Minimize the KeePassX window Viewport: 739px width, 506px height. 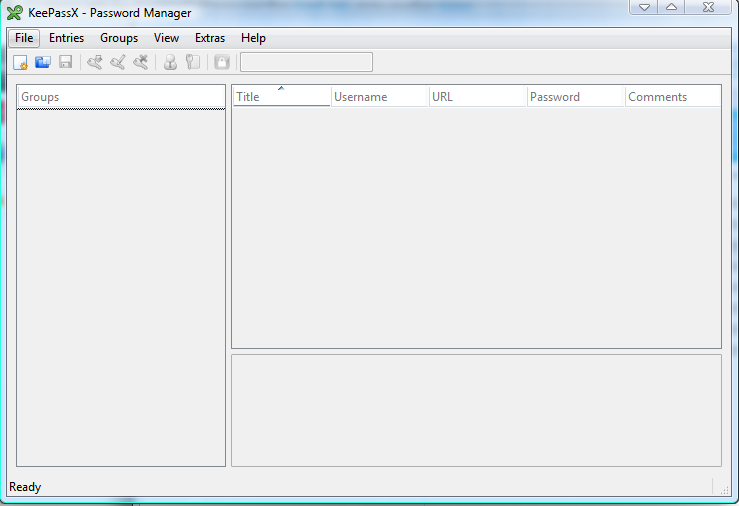pos(644,7)
